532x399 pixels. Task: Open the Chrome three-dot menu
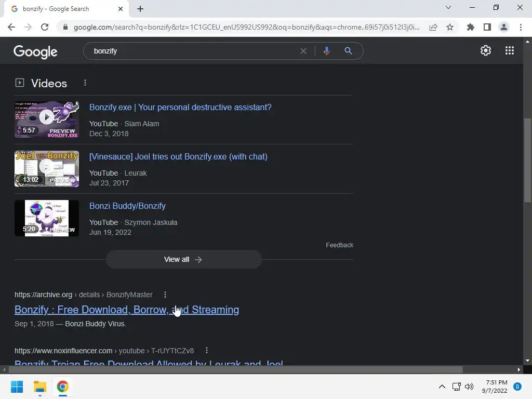[x=521, y=27]
